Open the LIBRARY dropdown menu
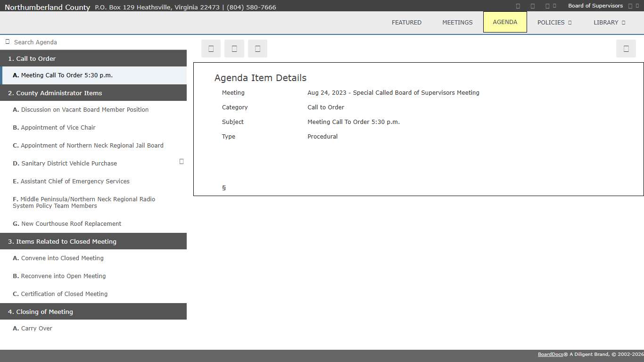644x362 pixels. point(609,22)
